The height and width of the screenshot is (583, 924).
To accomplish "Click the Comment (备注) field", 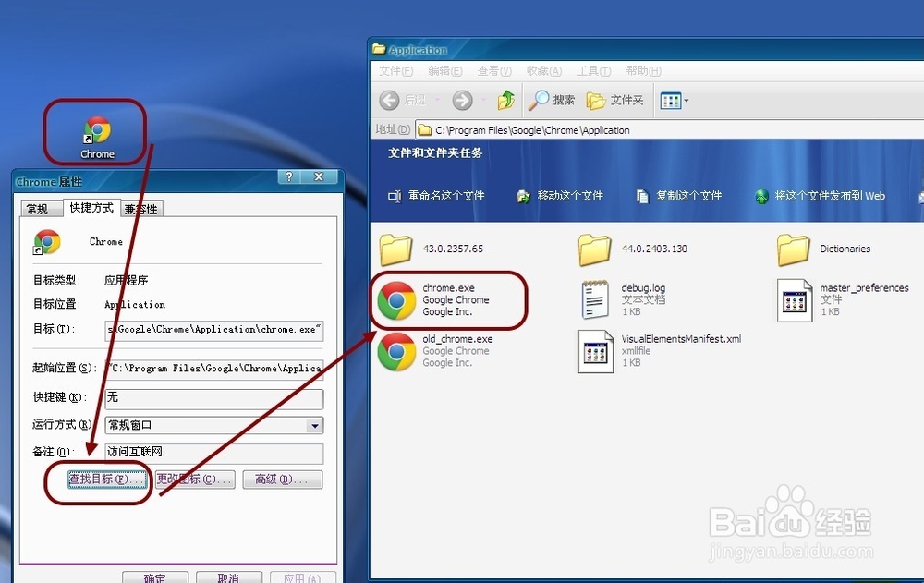I will click(x=214, y=453).
